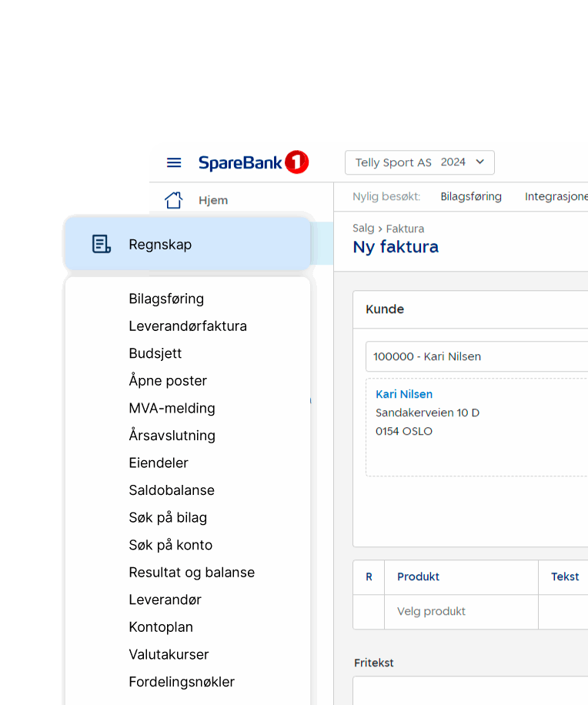Choose Resultat og balanse

pos(192,573)
